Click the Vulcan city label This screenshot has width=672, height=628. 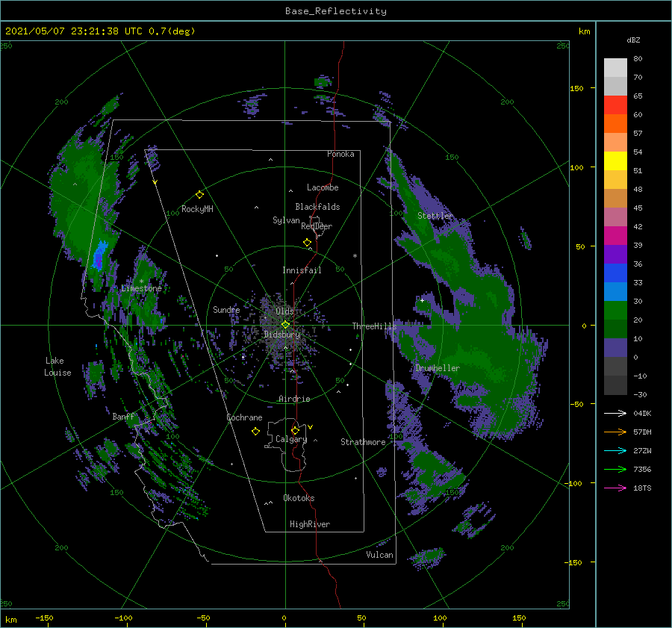[x=379, y=555]
